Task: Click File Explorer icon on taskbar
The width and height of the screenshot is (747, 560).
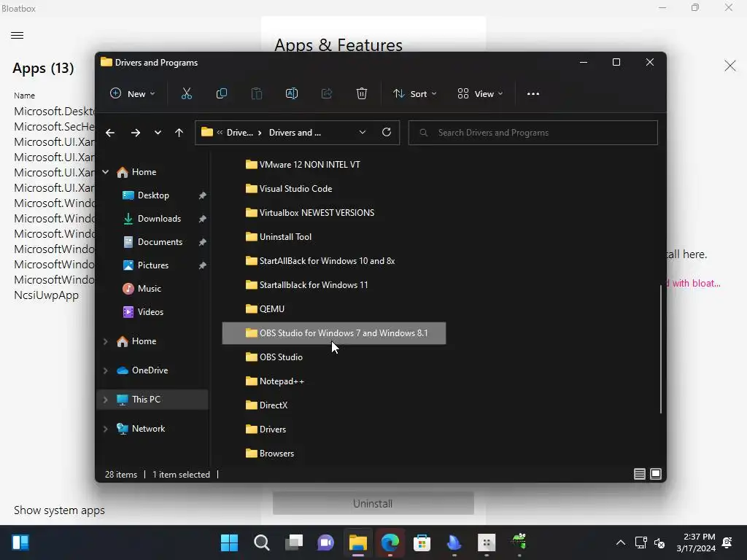Action: tap(357, 542)
